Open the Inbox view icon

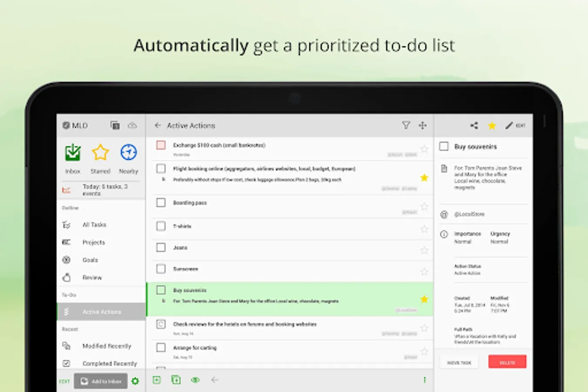[x=73, y=152]
